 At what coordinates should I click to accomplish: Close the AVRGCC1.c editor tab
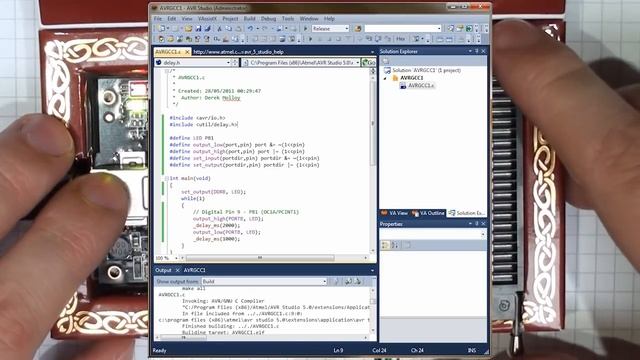[x=187, y=52]
